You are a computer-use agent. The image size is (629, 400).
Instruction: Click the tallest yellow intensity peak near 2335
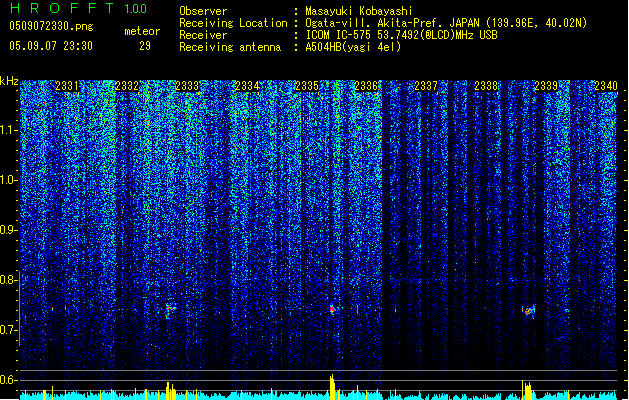pyautogui.click(x=332, y=386)
